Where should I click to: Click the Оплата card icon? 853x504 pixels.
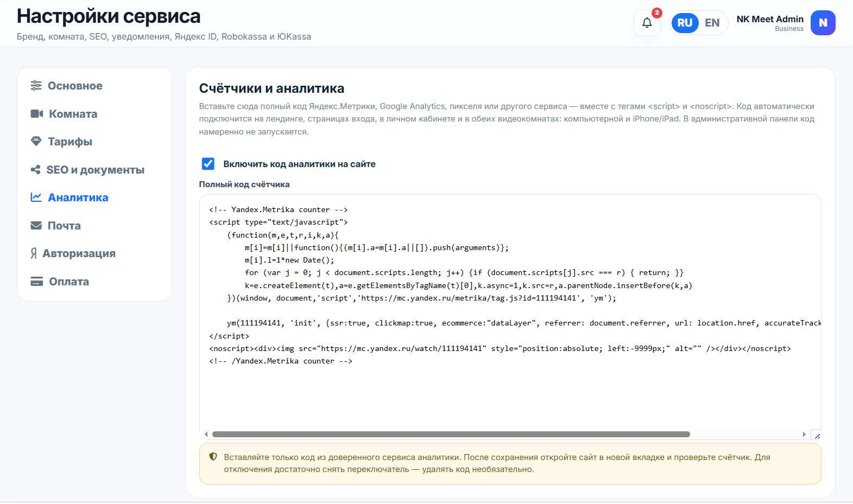[x=36, y=282]
